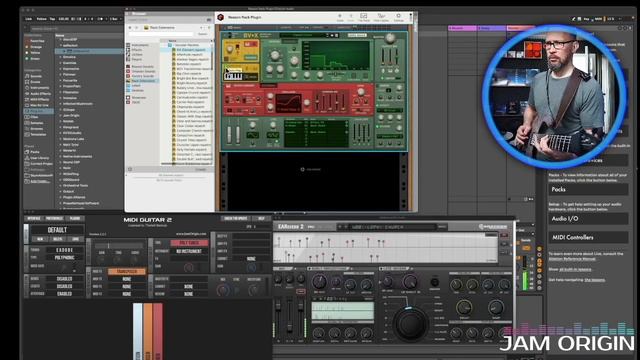Image resolution: width=640 pixels, height=360 pixels.
Task: Select Factory Sounds in Reason browser sidebar
Action: click(142, 76)
